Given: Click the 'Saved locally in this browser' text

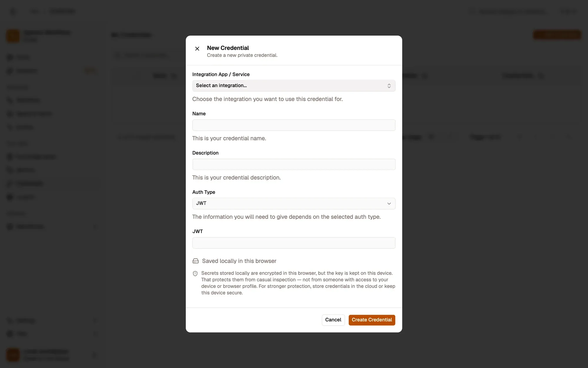Looking at the screenshot, I should (239, 261).
